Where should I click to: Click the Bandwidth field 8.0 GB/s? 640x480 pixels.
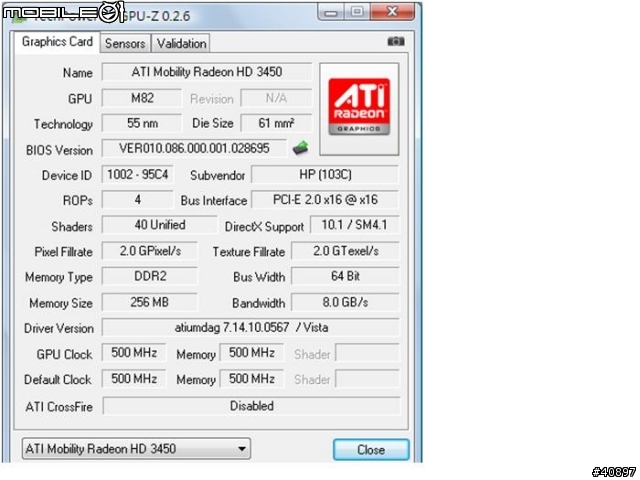345,302
